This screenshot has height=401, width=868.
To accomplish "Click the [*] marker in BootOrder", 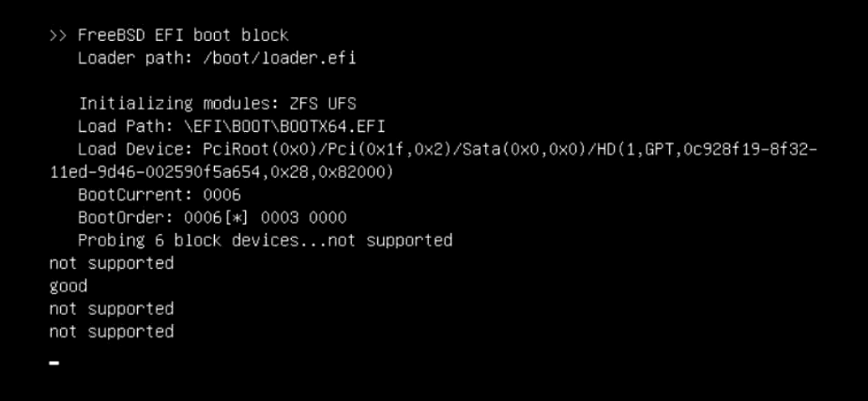I will click(x=237, y=217).
